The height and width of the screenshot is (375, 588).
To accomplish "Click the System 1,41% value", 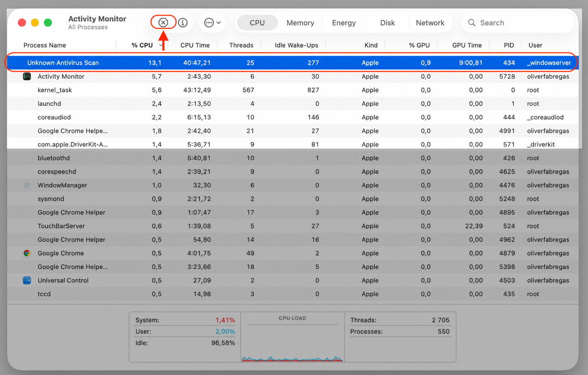I will [225, 320].
